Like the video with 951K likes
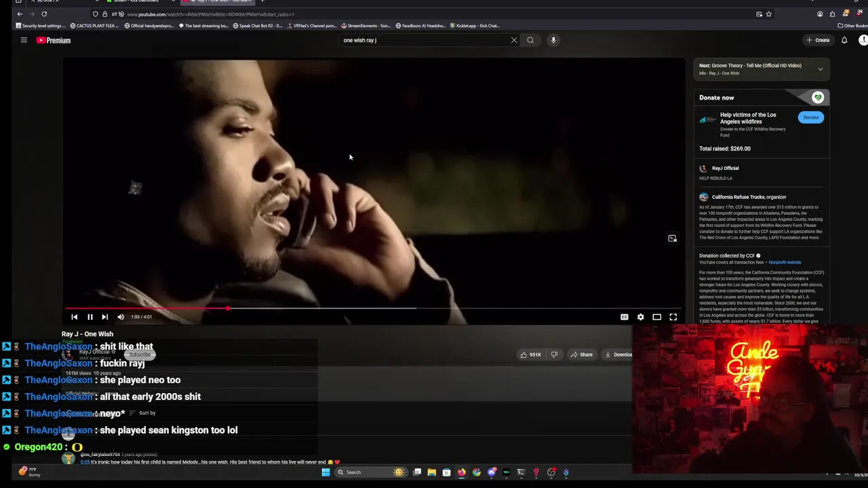The image size is (868, 488). pyautogui.click(x=530, y=354)
